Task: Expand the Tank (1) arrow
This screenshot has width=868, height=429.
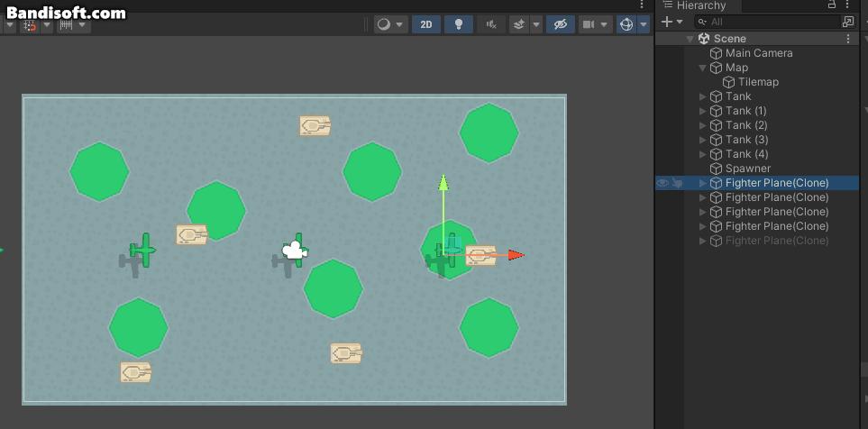Action: (703, 111)
